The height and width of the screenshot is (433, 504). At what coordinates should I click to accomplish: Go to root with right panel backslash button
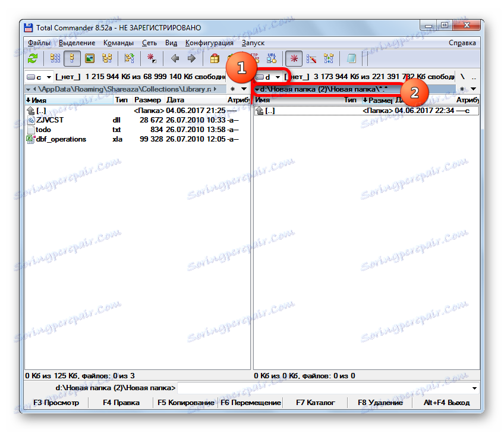tap(462, 77)
